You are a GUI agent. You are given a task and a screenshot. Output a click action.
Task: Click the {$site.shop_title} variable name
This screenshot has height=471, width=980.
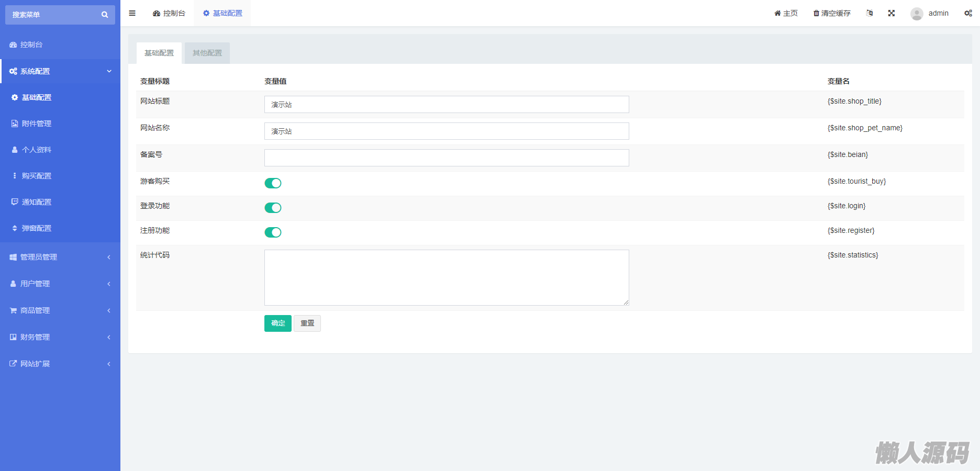(854, 101)
